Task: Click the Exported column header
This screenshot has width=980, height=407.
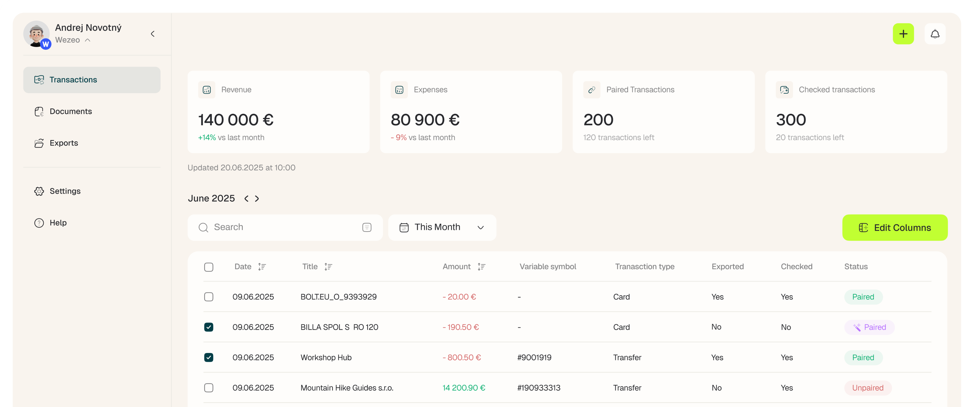Action: (x=727, y=267)
